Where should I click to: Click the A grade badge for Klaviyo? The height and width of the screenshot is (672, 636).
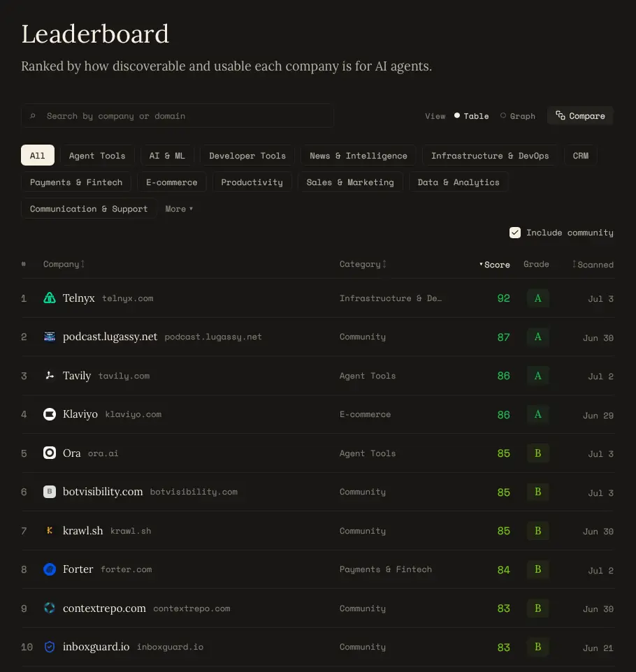coord(537,414)
